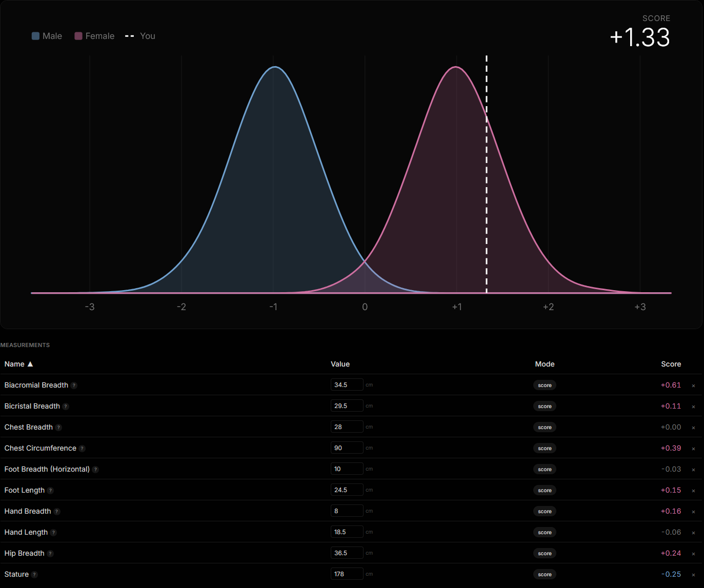This screenshot has height=588, width=704.
Task: Edit the Foot Length value field
Action: coord(347,490)
